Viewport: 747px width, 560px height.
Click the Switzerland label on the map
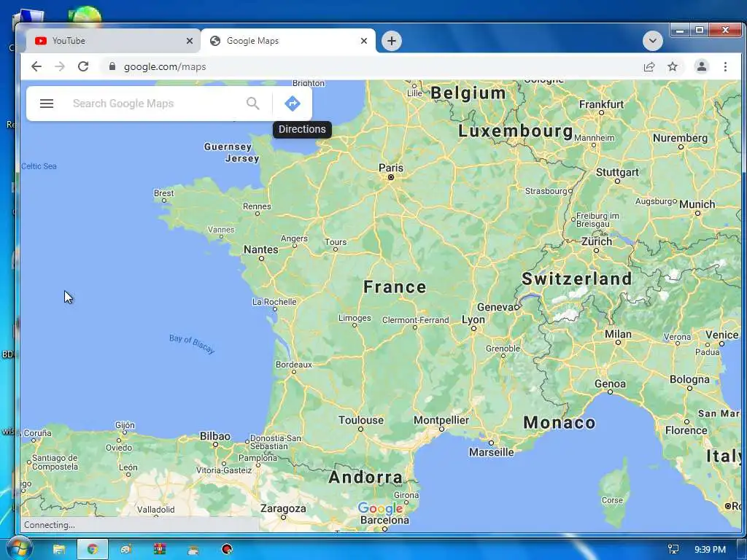point(577,279)
